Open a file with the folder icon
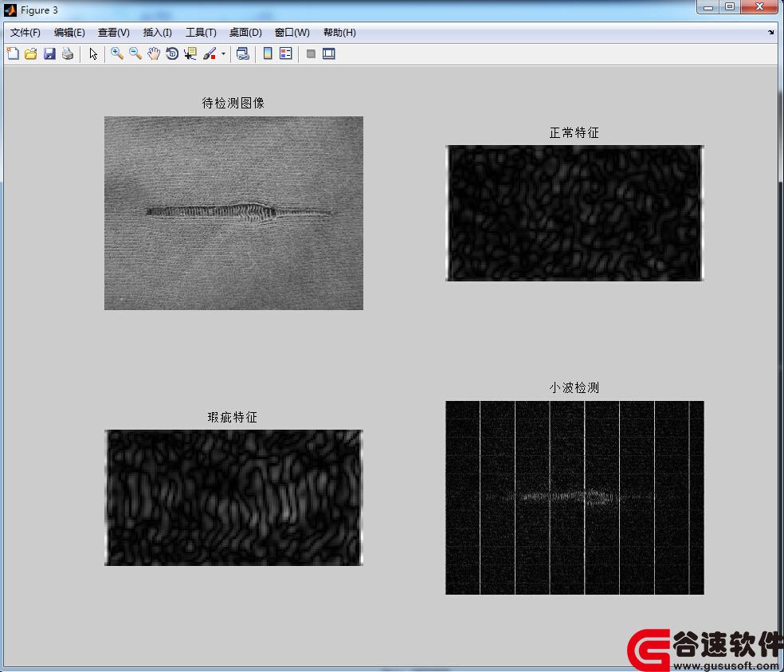 [x=31, y=53]
